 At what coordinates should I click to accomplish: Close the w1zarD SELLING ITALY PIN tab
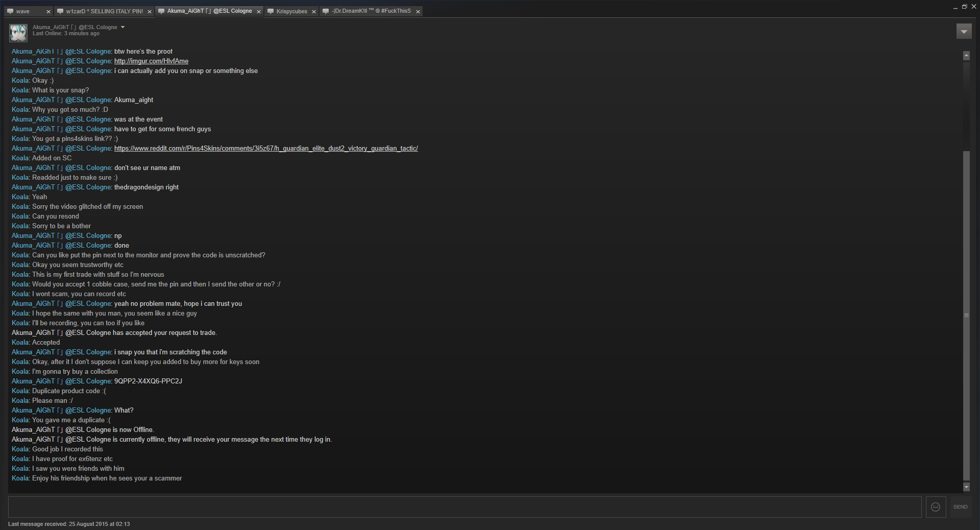pyautogui.click(x=150, y=11)
